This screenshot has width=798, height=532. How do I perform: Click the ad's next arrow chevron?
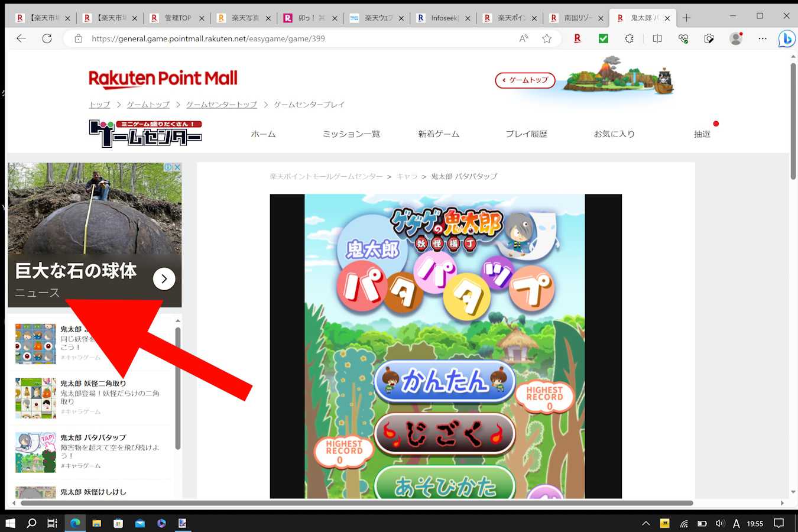[164, 279]
